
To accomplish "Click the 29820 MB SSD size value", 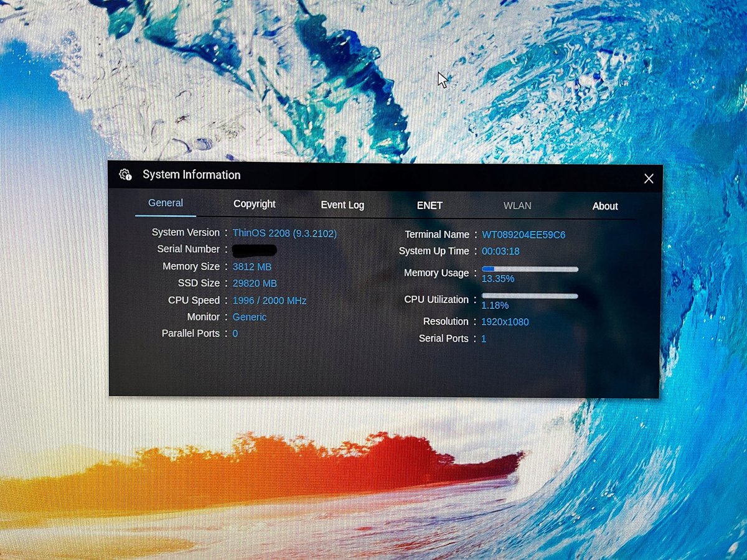I will (254, 283).
